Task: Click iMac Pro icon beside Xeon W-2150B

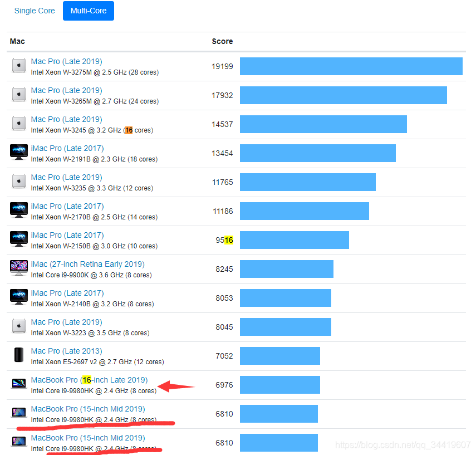Action: (x=19, y=239)
